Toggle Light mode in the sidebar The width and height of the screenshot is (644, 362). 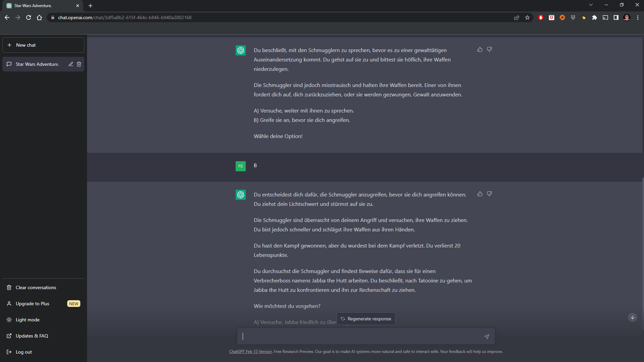click(28, 320)
